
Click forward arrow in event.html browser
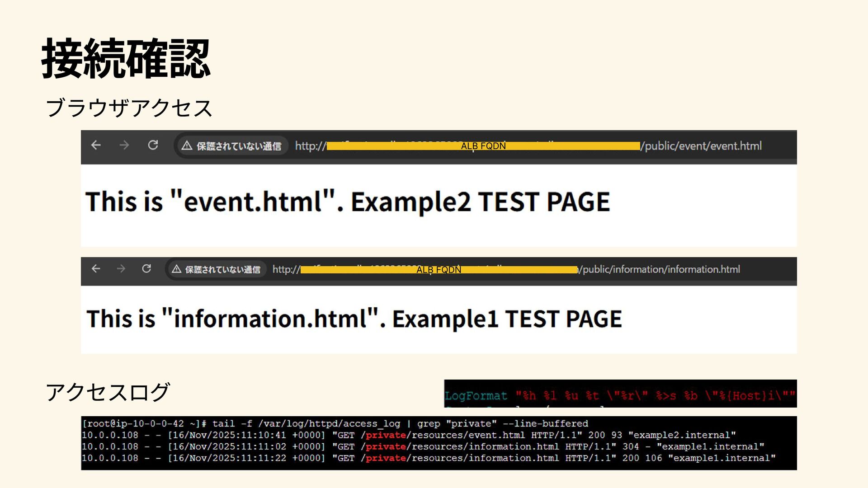tap(124, 145)
